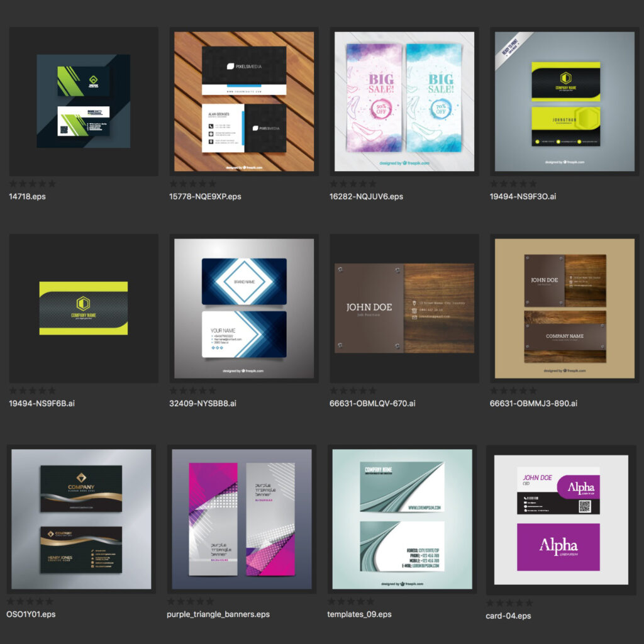Select the 19494-NS9F3O.ai yellow card thumbnail
This screenshot has height=644, width=644.
coord(565,101)
